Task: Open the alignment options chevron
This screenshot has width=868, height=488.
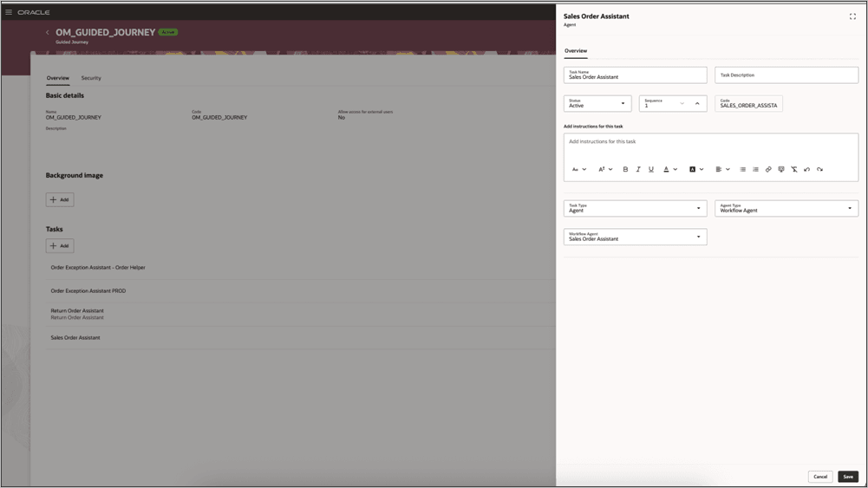Action: click(x=728, y=169)
